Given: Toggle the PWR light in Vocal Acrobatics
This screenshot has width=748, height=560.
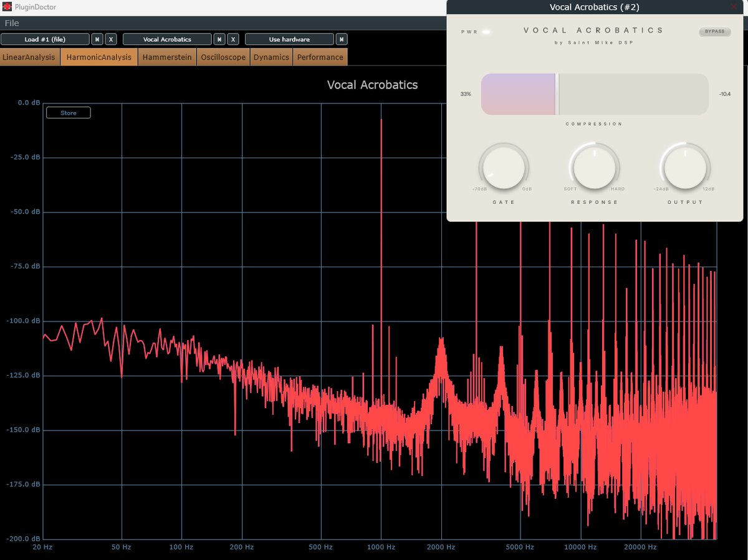Looking at the screenshot, I should [486, 31].
